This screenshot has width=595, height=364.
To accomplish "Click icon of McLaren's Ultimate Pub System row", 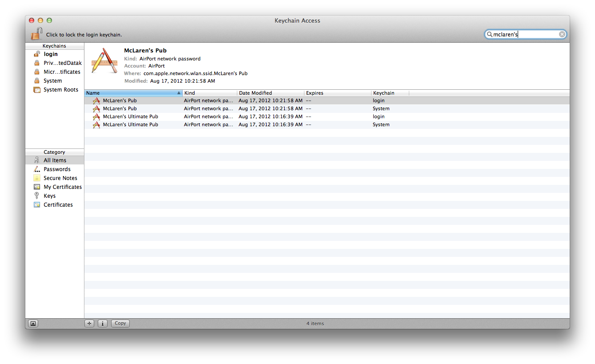I will point(96,125).
